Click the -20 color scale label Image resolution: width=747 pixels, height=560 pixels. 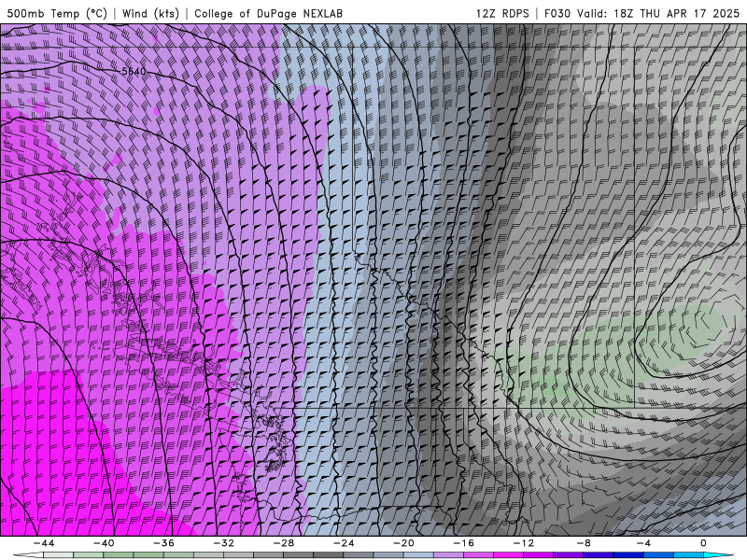(404, 543)
